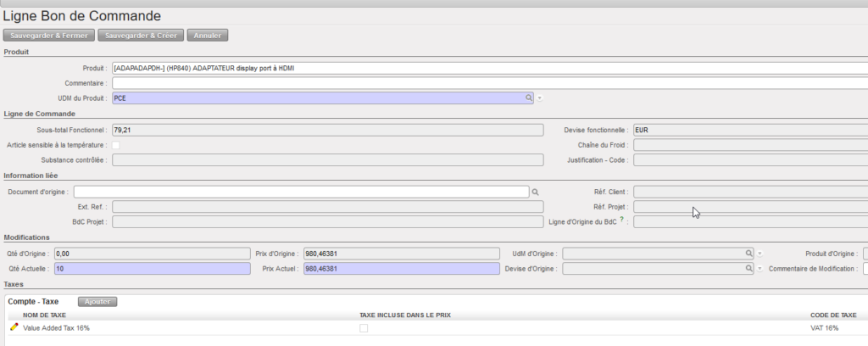Add a tax with Ajouter button
The width and height of the screenshot is (868, 346).
(97, 301)
